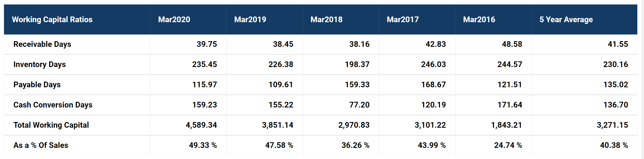Click the Mar2019 column header
Image resolution: width=644 pixels, height=159 pixels.
[250, 19]
